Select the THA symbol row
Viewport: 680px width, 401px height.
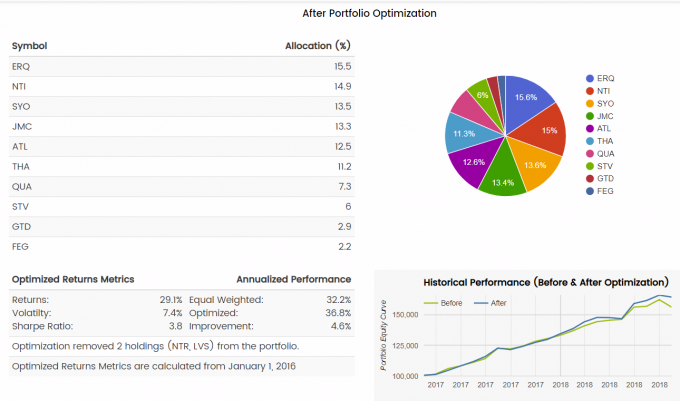182,166
